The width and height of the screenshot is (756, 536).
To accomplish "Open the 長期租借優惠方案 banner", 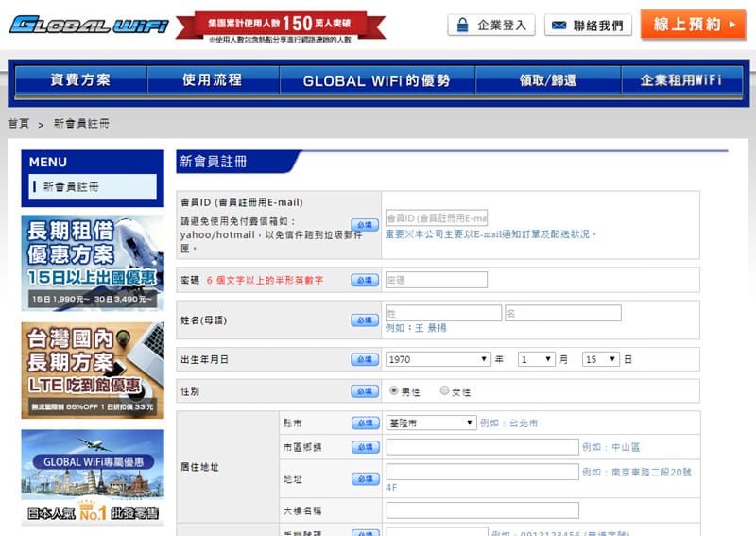I will click(x=93, y=263).
